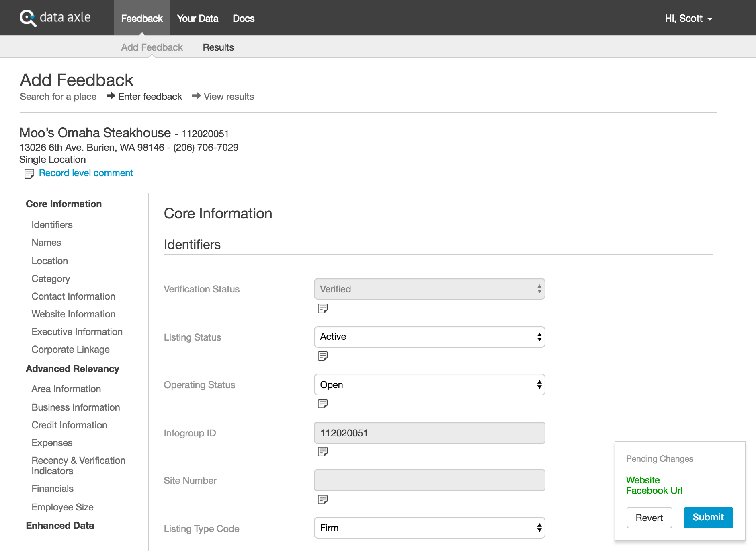Image resolution: width=756 pixels, height=551 pixels.
Task: Click the Data Axle logo
Action: pyautogui.click(x=55, y=18)
